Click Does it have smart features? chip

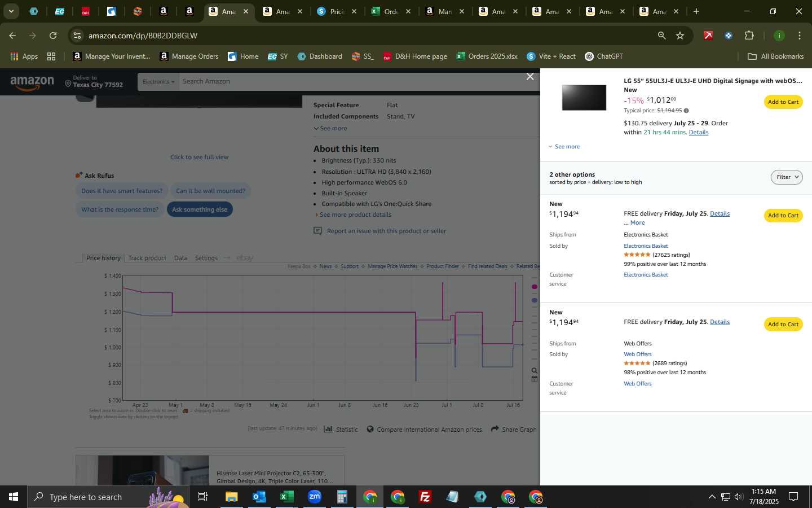(122, 191)
